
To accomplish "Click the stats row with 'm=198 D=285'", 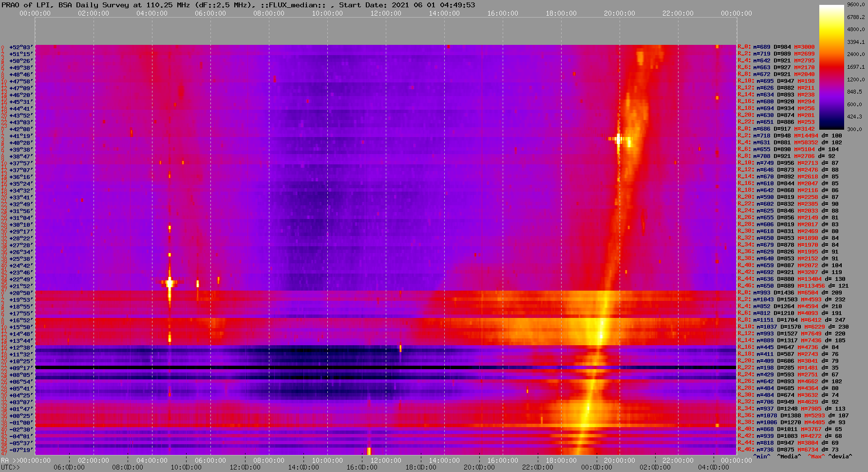I will coord(788,368).
